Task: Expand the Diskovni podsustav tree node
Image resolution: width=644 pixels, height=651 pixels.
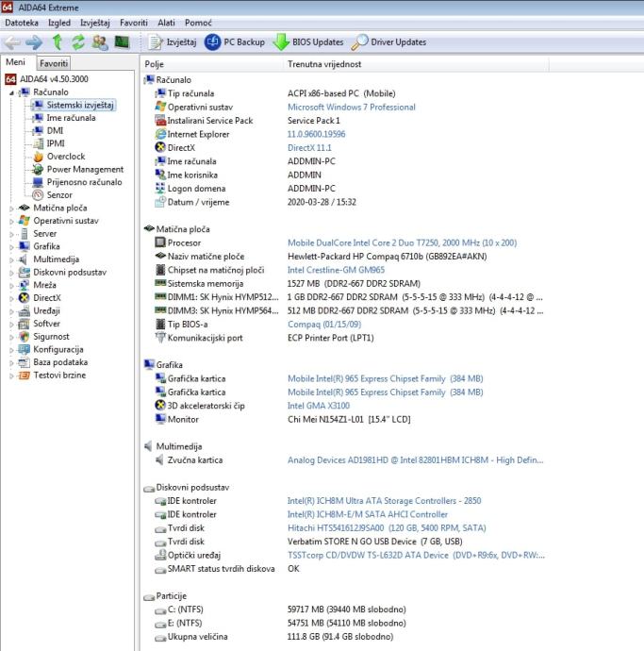Action: point(12,272)
